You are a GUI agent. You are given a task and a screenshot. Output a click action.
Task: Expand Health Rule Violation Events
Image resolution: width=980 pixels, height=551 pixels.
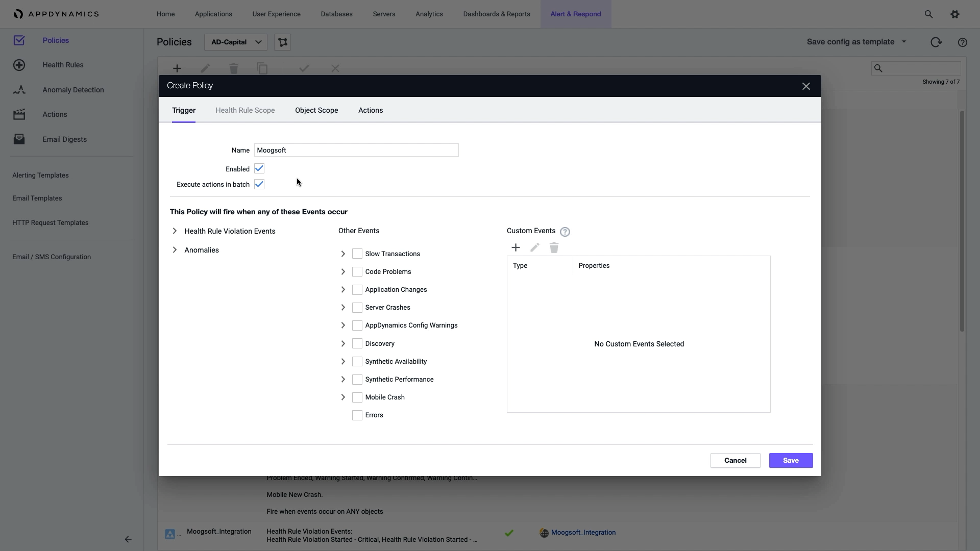click(175, 231)
